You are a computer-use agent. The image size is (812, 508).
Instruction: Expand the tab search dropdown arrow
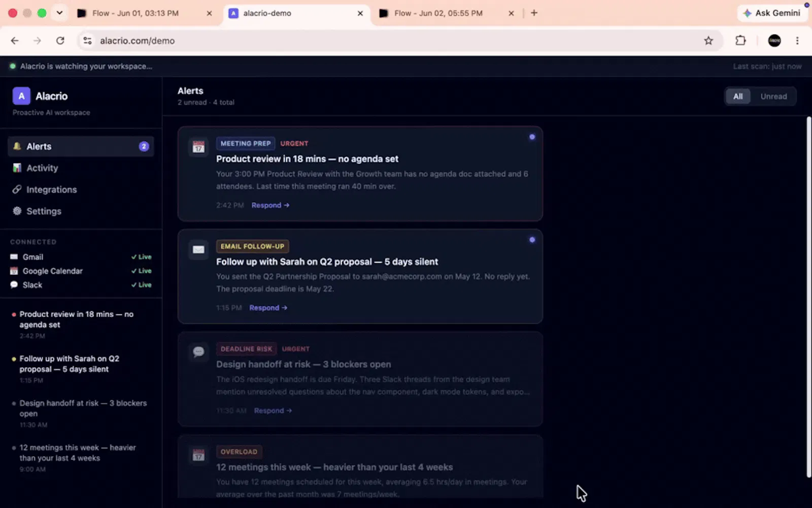tap(59, 13)
